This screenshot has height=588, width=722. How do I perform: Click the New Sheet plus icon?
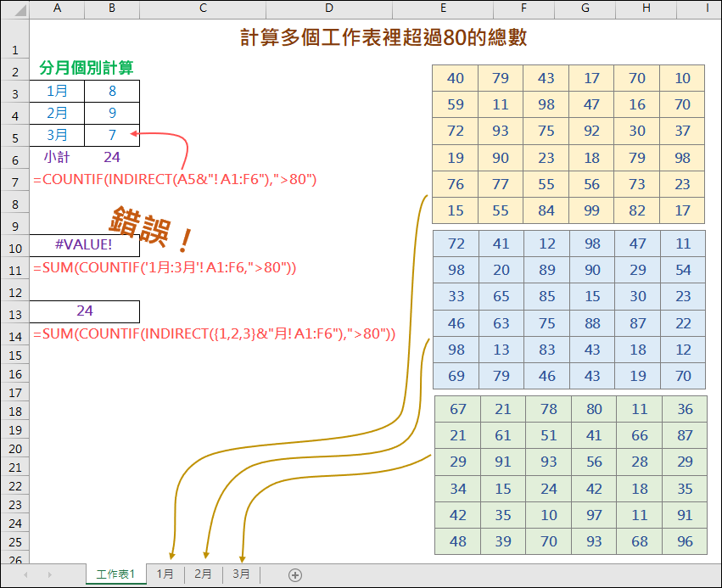coord(295,574)
